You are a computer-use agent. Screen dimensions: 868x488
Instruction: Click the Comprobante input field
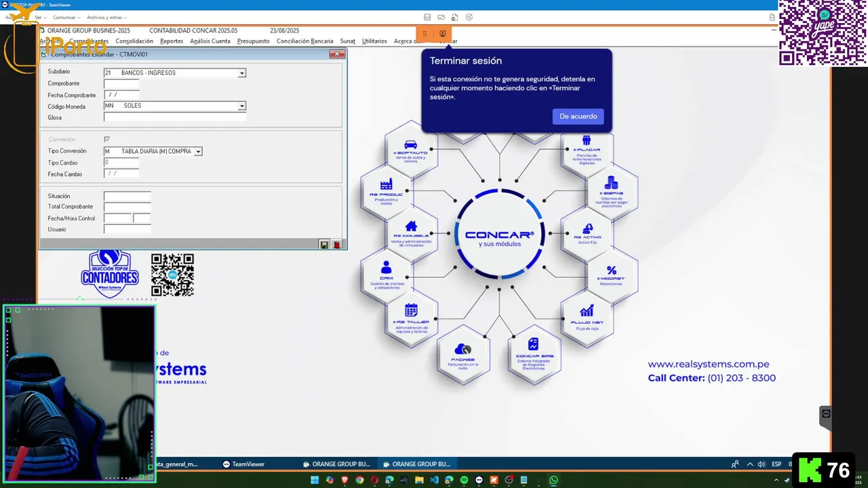pyautogui.click(x=121, y=84)
